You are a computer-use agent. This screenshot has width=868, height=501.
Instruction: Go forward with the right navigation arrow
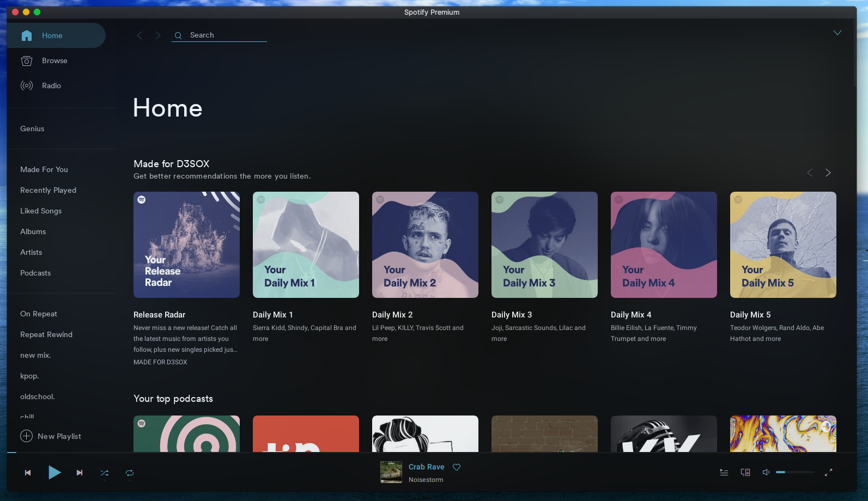point(158,35)
